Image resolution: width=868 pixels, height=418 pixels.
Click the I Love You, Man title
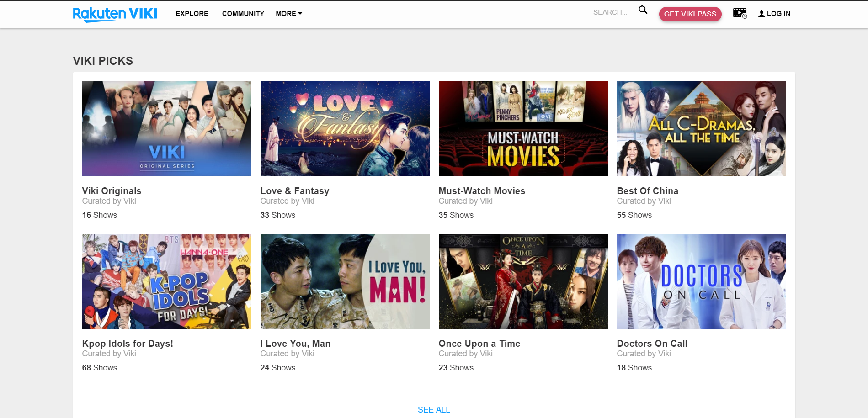click(x=295, y=344)
